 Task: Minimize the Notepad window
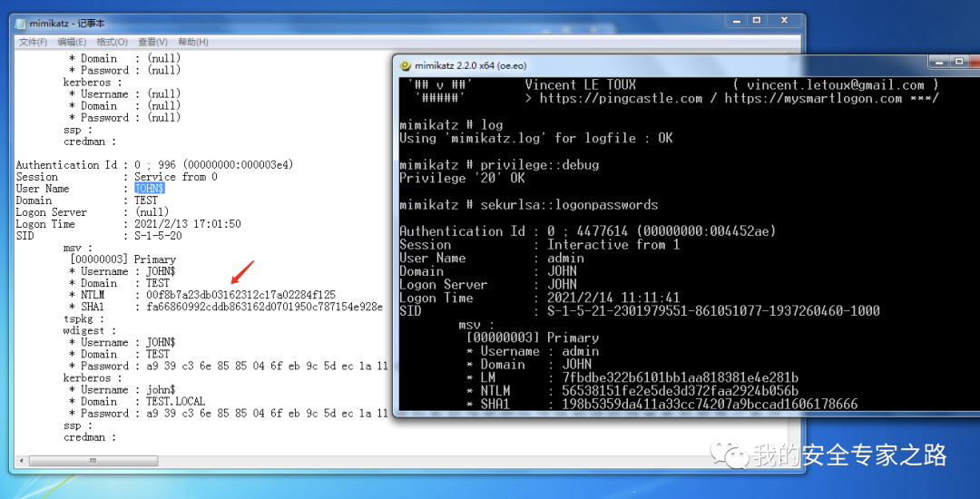(738, 21)
